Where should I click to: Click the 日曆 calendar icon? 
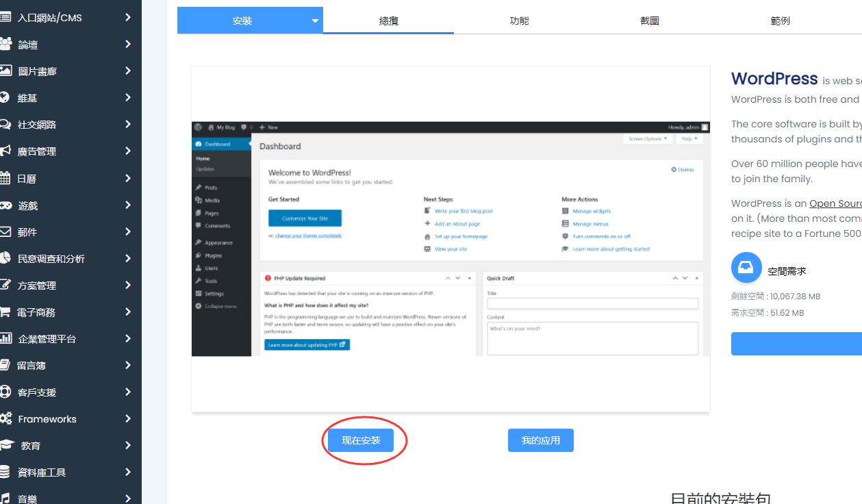pyautogui.click(x=5, y=177)
